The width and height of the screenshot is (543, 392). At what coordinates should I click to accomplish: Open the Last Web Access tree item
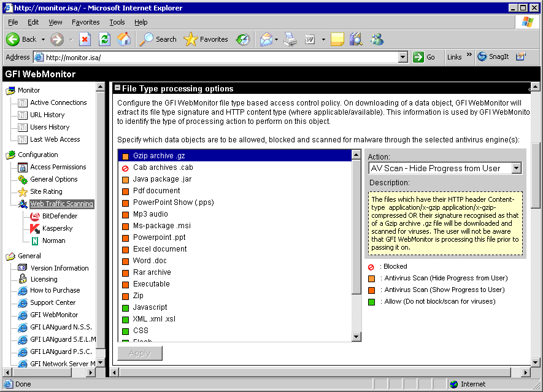tap(55, 139)
